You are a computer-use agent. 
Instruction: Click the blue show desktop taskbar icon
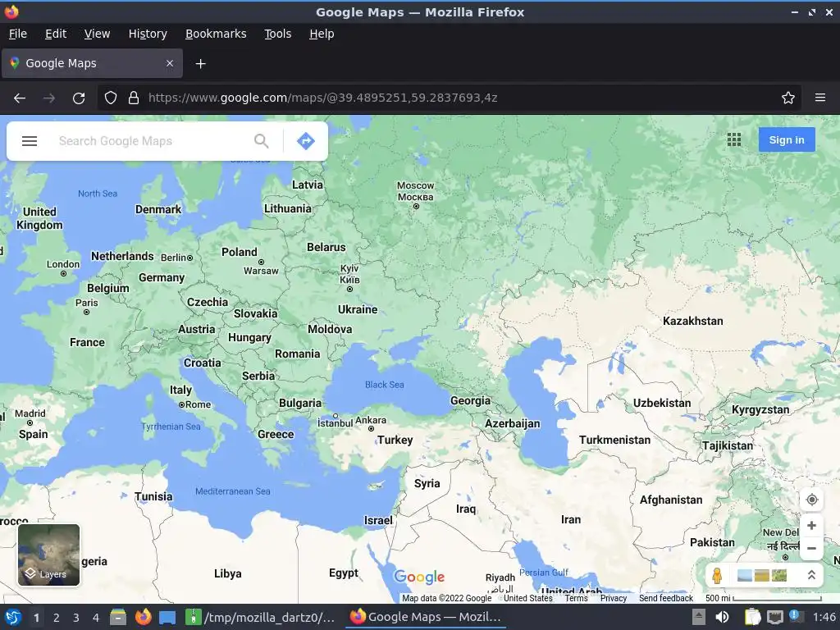point(167,617)
